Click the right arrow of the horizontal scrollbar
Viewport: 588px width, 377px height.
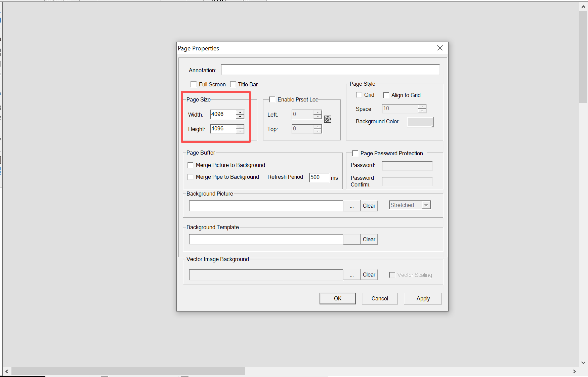[574, 371]
